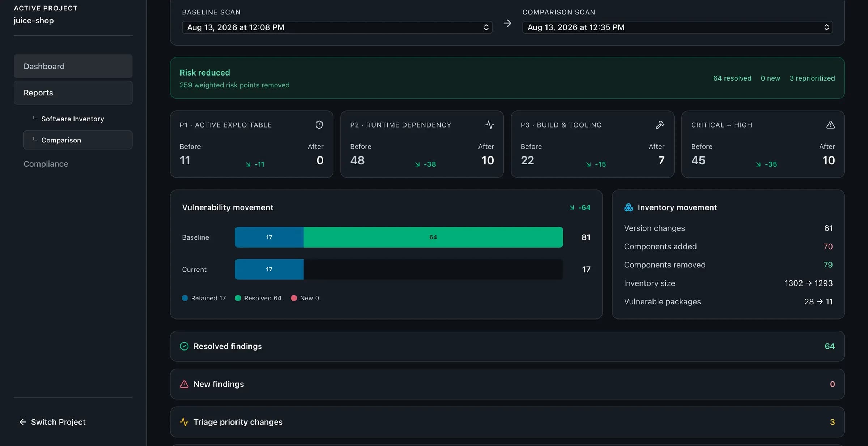The height and width of the screenshot is (446, 868).
Task: Click the red New 0 legend dot
Action: (x=294, y=298)
